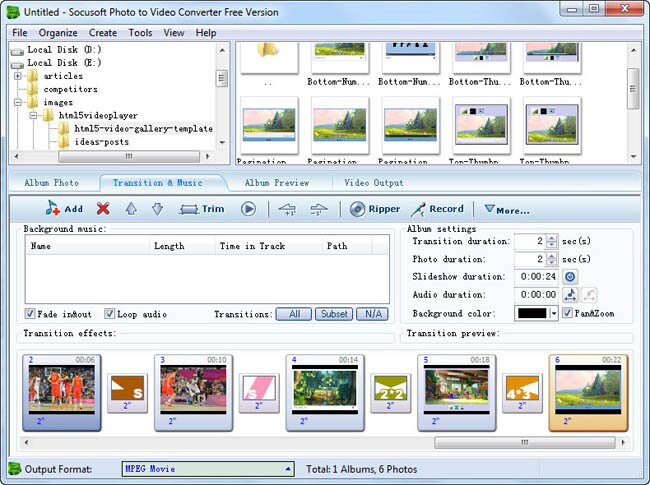This screenshot has width=650, height=485.
Task: Move music track down with the down arrow
Action: [157, 209]
